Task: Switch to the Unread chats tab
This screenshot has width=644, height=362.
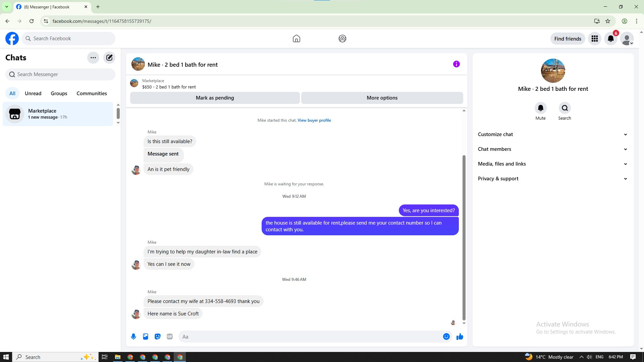Action: click(x=33, y=94)
